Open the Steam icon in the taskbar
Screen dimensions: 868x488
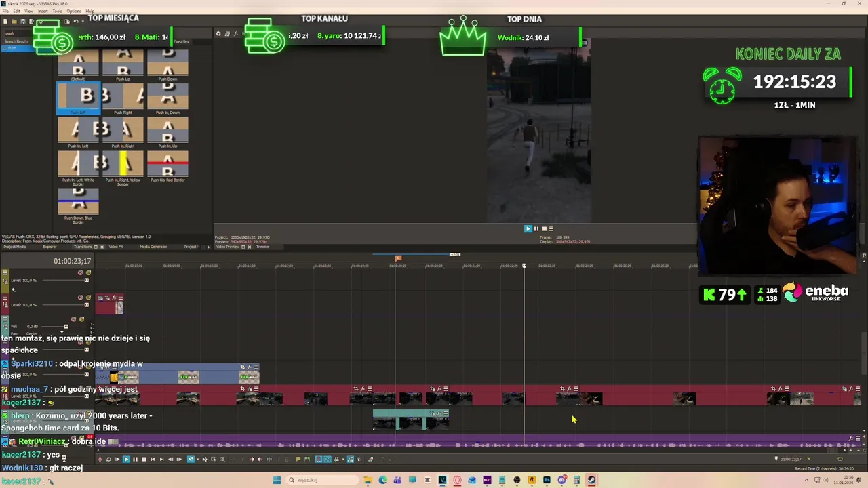coord(591,481)
